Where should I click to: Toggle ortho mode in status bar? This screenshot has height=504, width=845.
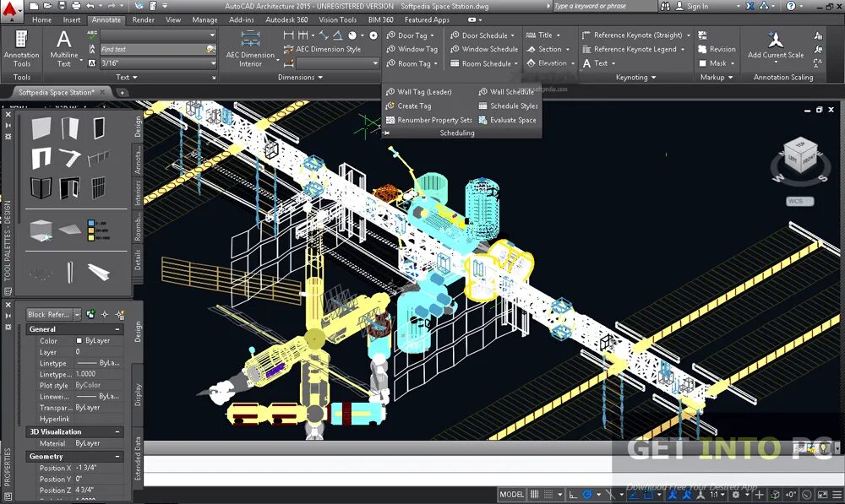coord(573,495)
